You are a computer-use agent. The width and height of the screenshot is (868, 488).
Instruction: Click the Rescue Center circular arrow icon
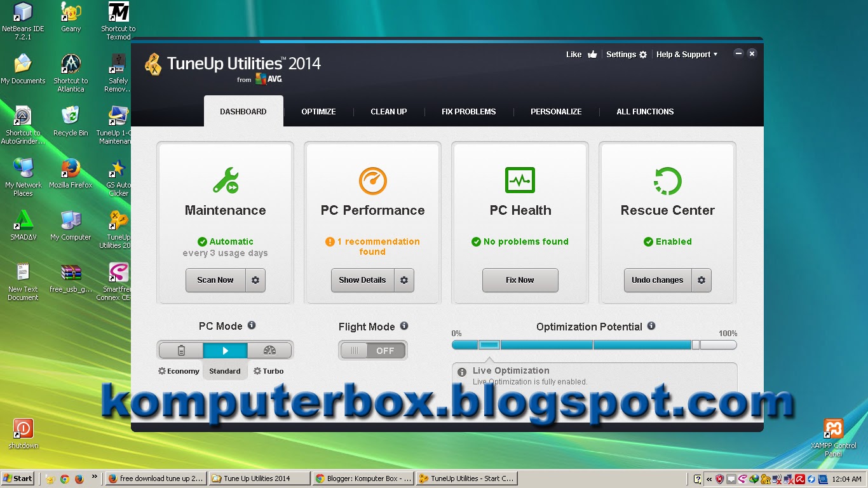pos(667,180)
